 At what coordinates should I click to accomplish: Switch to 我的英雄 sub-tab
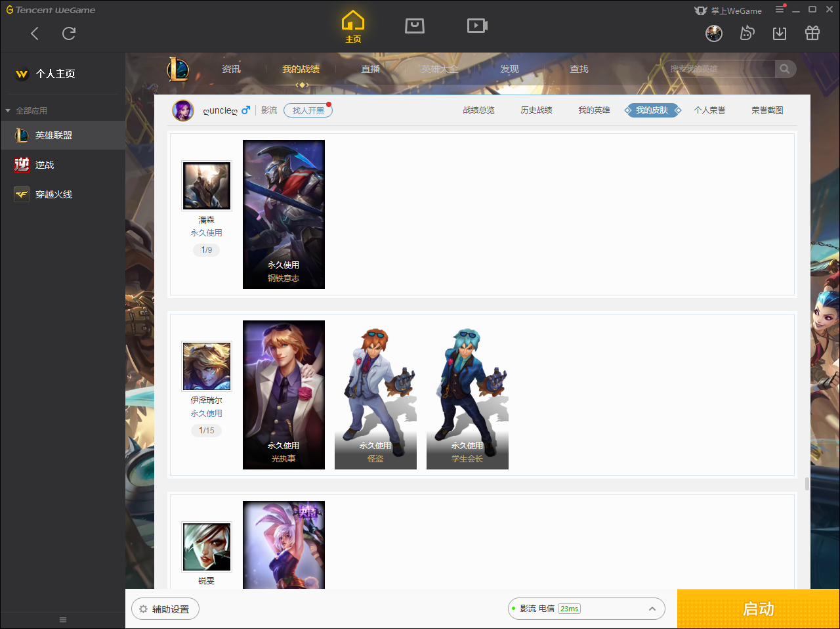(594, 110)
